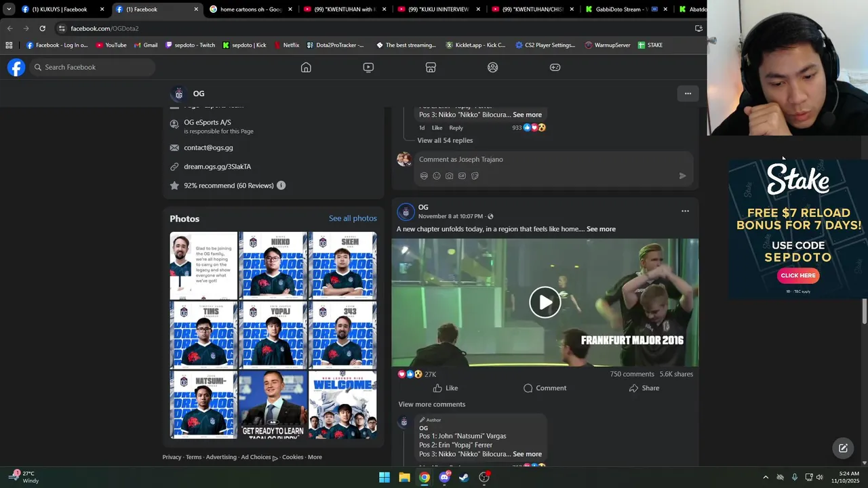Click the Privacy footer link
Viewport: 868px width, 488px height.
[x=172, y=457]
